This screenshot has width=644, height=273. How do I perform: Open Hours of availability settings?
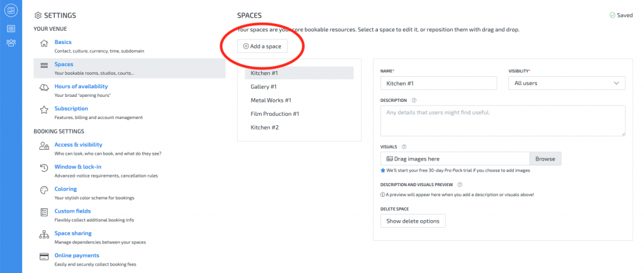[81, 86]
